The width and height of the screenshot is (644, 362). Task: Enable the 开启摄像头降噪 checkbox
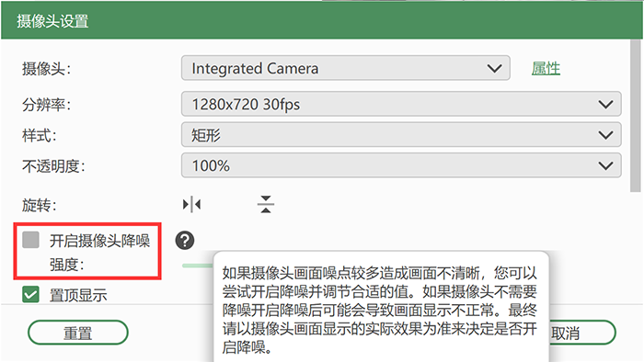click(x=30, y=240)
